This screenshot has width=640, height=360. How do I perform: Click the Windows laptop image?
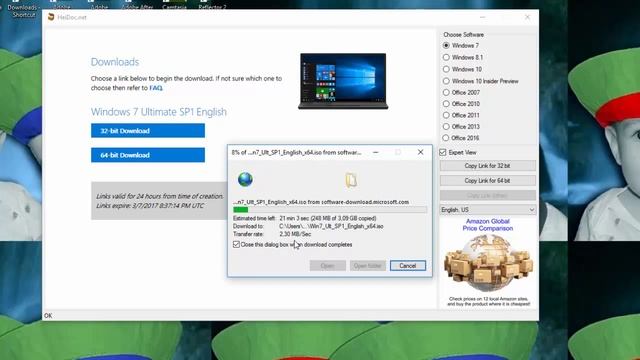pyautogui.click(x=343, y=81)
